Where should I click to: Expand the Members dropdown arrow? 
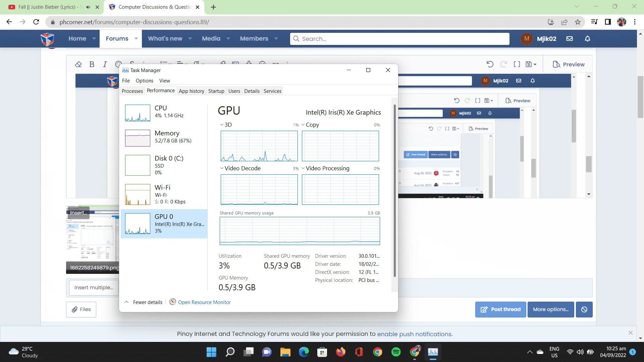click(276, 39)
